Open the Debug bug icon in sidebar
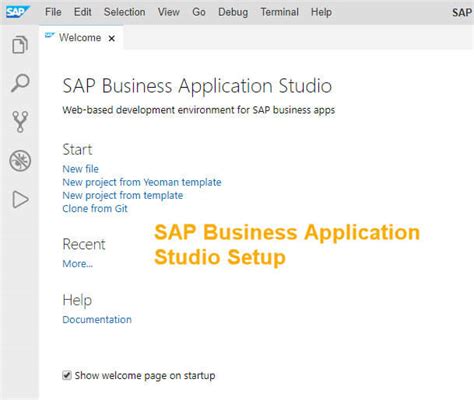The height and width of the screenshot is (400, 474). [x=20, y=161]
